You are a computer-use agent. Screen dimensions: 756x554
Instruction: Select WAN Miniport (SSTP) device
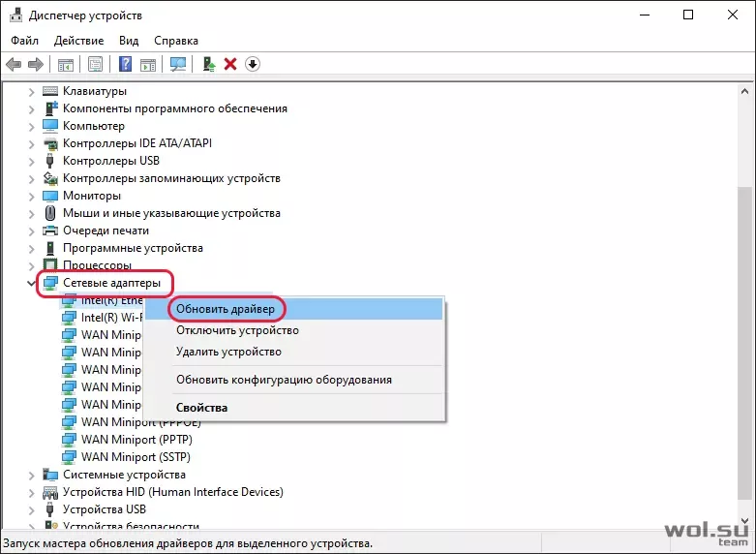pos(136,456)
